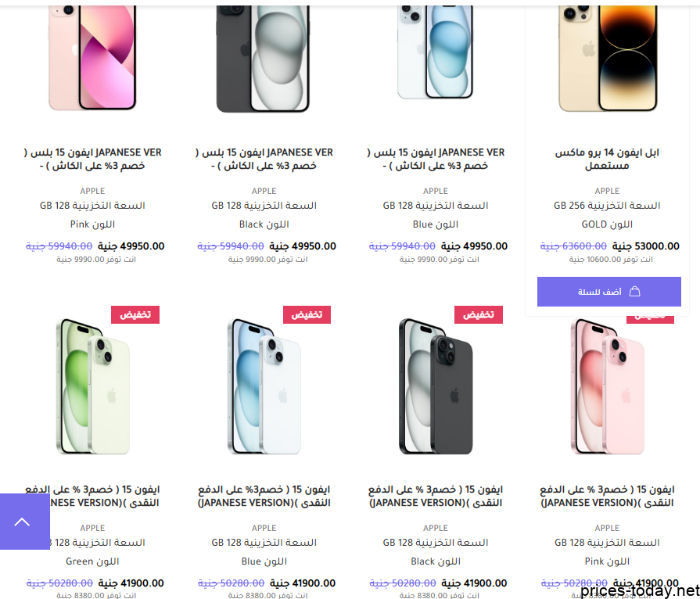Open the black iPhone 15 Plus product image
This screenshot has width=700, height=599.
[x=264, y=59]
